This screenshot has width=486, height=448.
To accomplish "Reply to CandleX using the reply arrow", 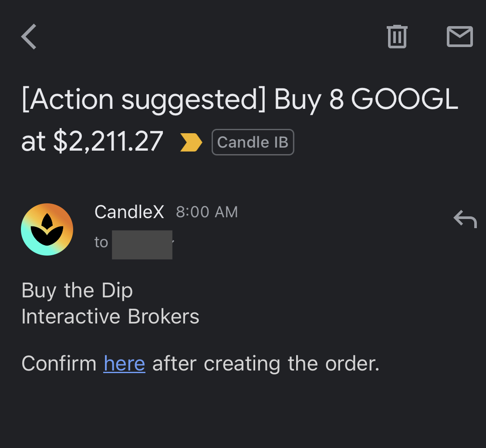I will click(x=465, y=219).
